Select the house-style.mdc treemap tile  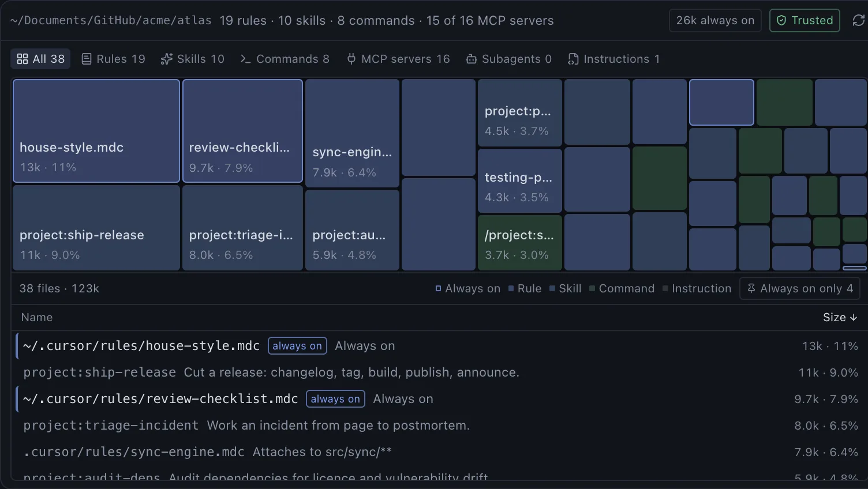tap(96, 131)
